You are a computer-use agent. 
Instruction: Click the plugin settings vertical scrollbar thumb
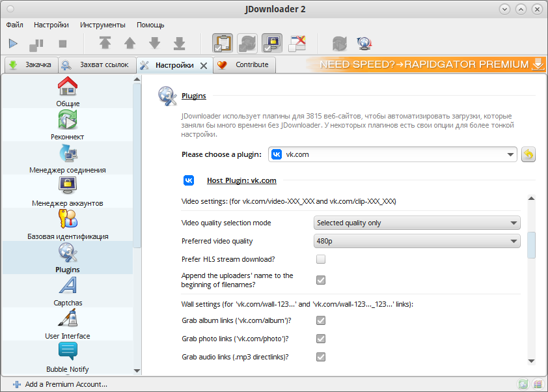point(531,245)
